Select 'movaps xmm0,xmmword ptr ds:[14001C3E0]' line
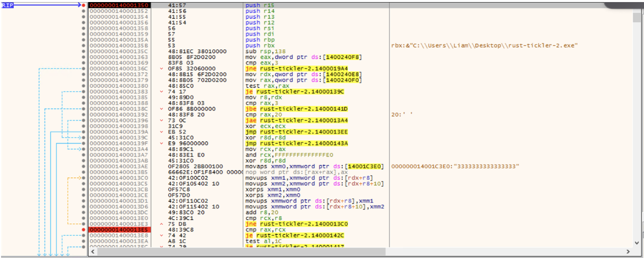Screen dimensions: 644x258 pos(315,167)
